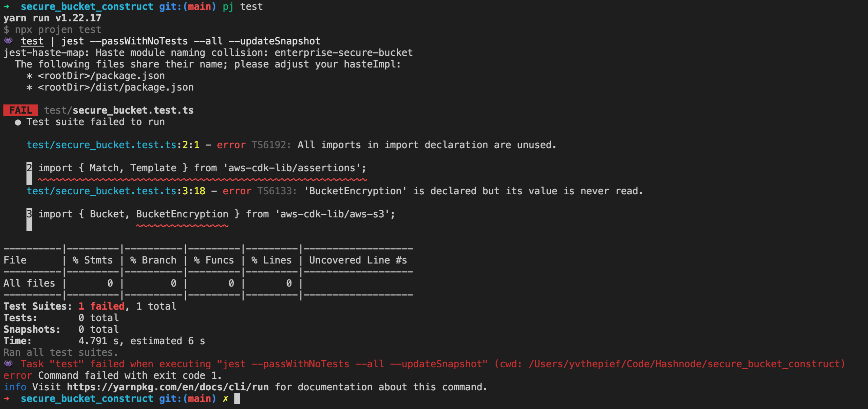Click the underlined test argument in the top command
The height and width of the screenshot is (409, 868).
[x=251, y=6]
